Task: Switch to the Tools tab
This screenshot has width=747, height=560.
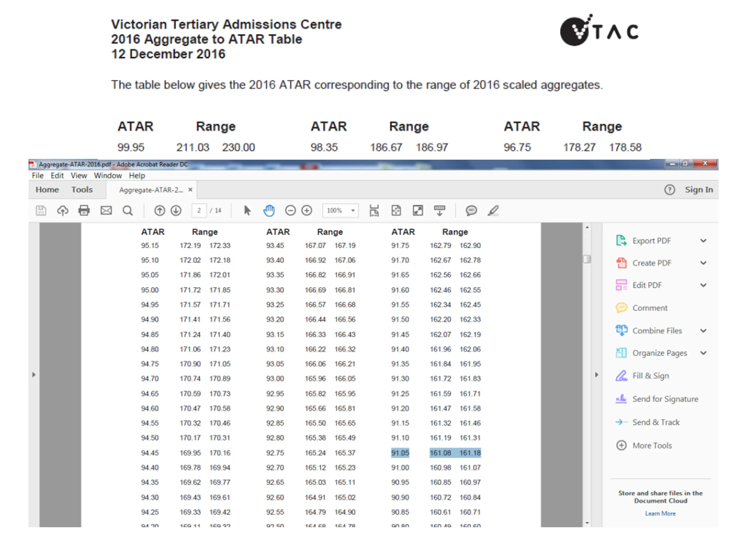Action: 82,190
